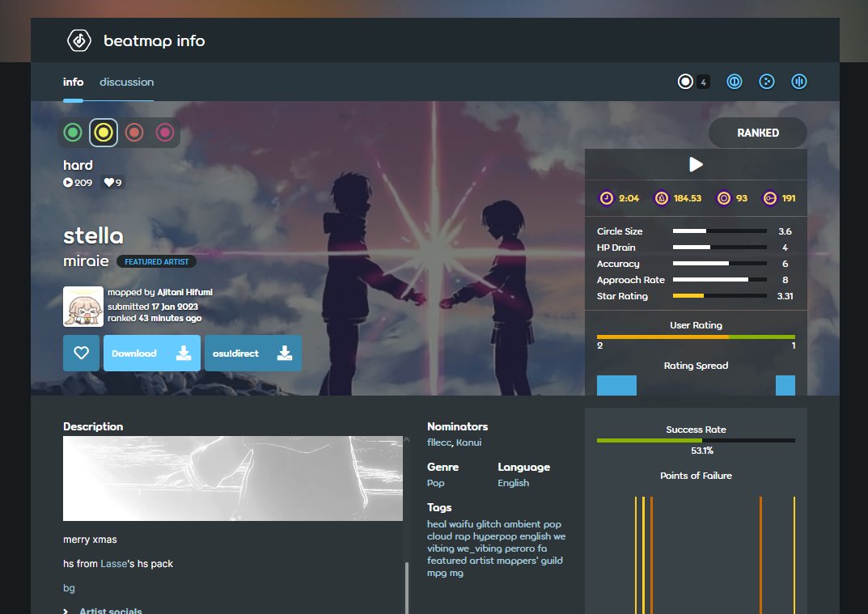Click the length clock icon 2:04
The height and width of the screenshot is (614, 868).
[x=607, y=198]
